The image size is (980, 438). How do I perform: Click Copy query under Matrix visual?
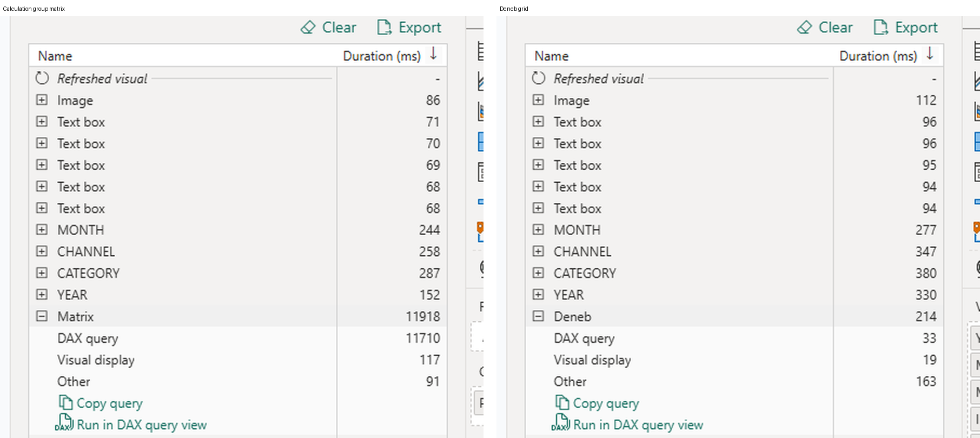pyautogui.click(x=101, y=403)
